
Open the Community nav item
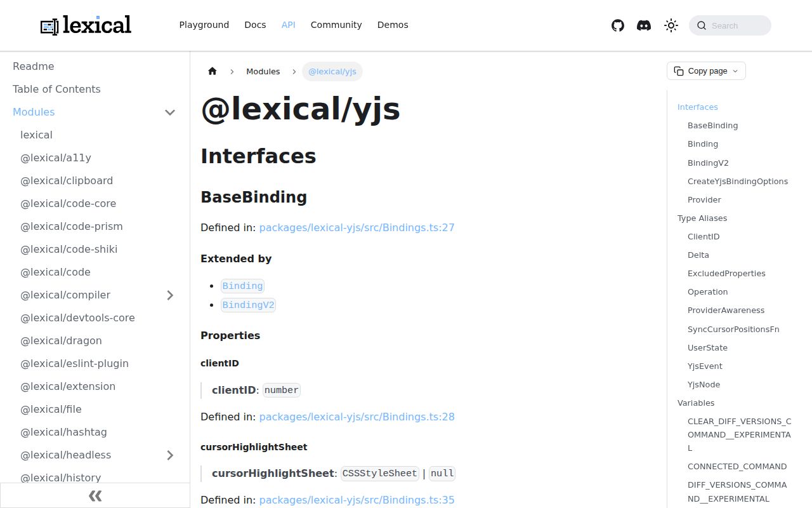(336, 25)
